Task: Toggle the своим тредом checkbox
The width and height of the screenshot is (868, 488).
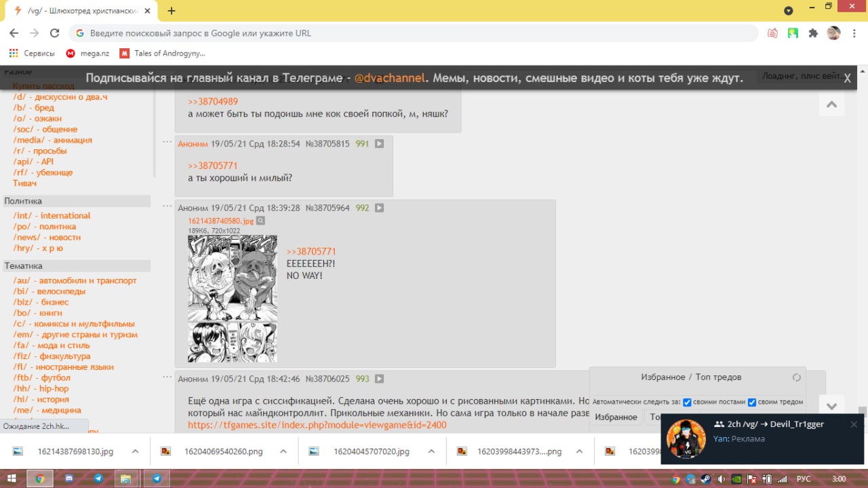Action: click(752, 402)
